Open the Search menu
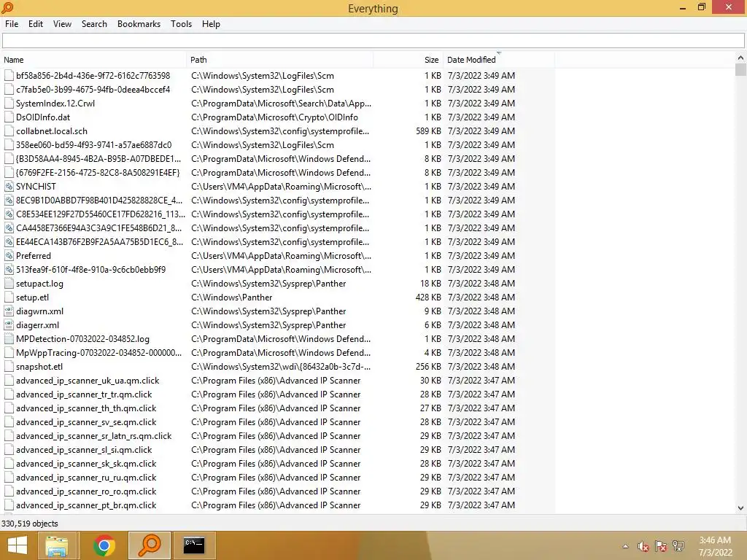The height and width of the screenshot is (560, 747). tap(94, 24)
